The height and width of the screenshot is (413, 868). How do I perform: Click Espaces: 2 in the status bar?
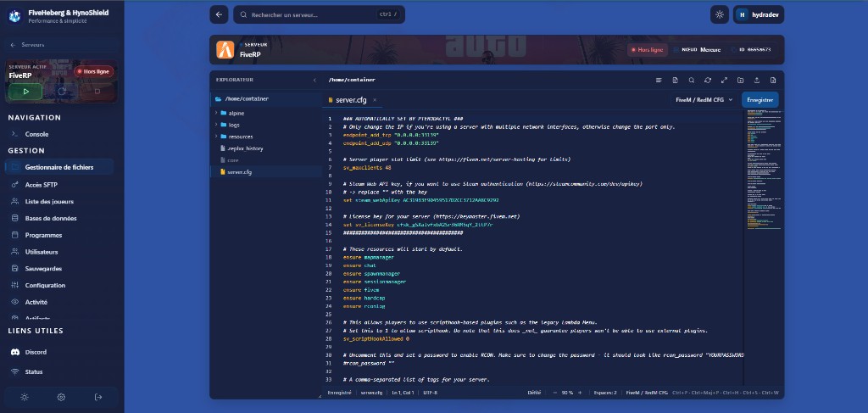tap(605, 393)
